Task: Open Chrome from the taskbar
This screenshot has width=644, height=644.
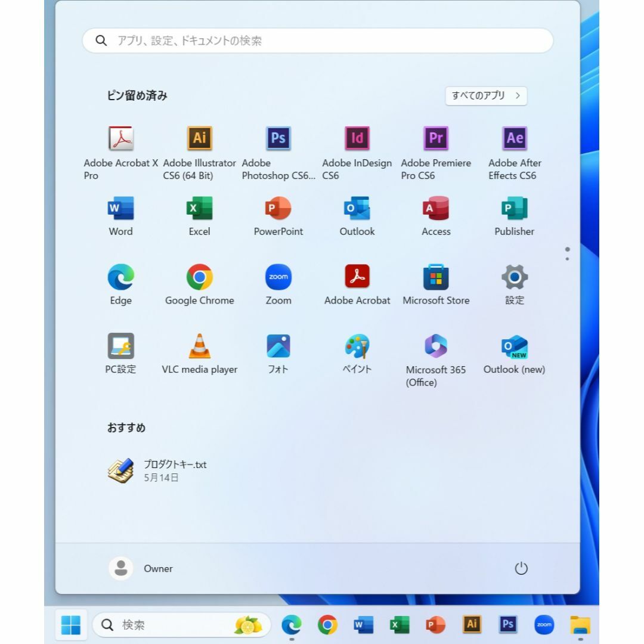Action: 327,625
